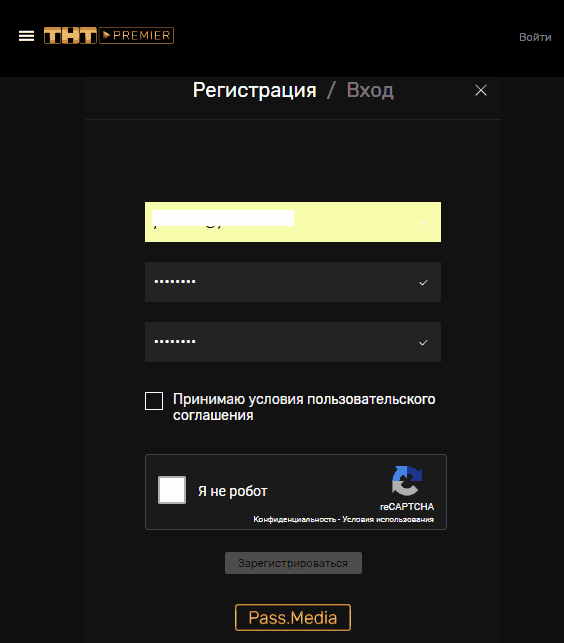The height and width of the screenshot is (643, 564).
Task: Click the THT Premier logo
Action: click(x=109, y=36)
